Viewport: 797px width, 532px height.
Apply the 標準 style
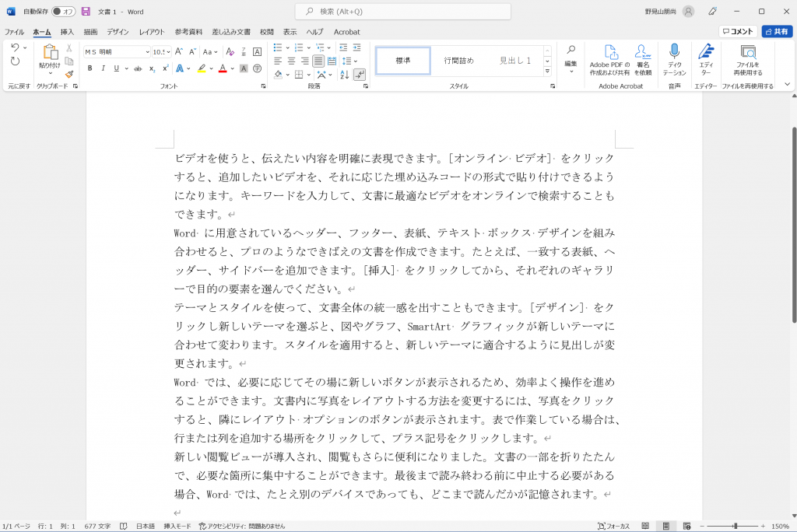pos(403,61)
